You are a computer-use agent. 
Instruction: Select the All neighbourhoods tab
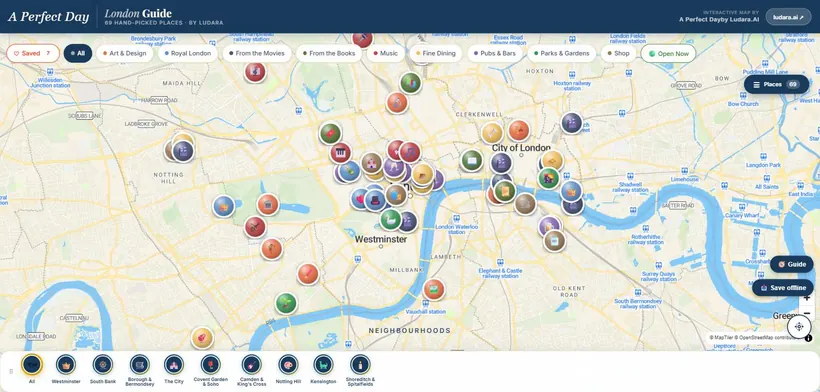(32, 369)
